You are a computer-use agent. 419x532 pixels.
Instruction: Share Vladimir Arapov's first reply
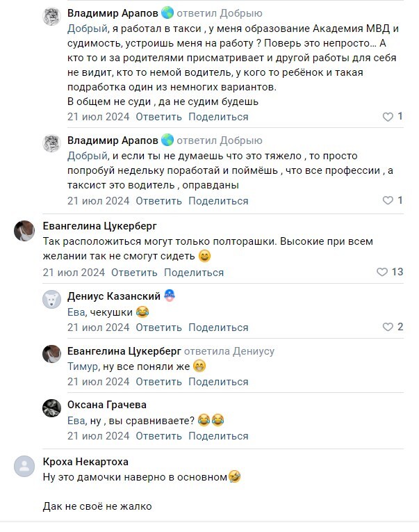pyautogui.click(x=217, y=117)
